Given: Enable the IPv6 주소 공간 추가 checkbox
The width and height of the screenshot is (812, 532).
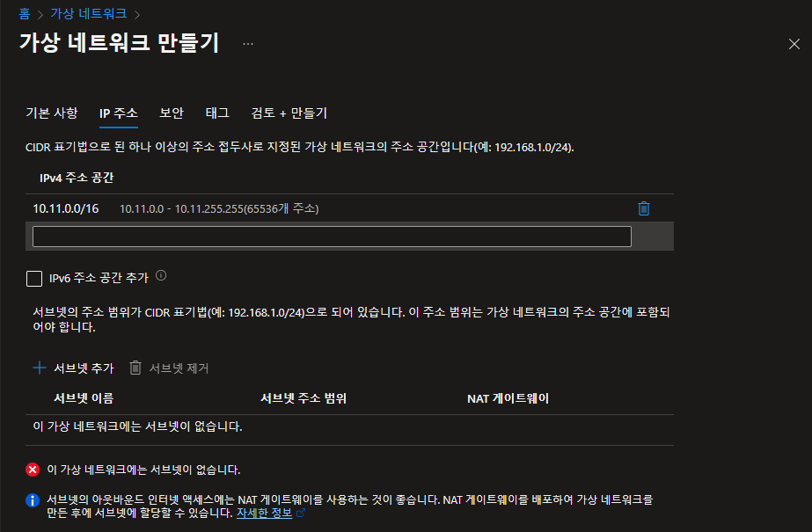Looking at the screenshot, I should [34, 279].
